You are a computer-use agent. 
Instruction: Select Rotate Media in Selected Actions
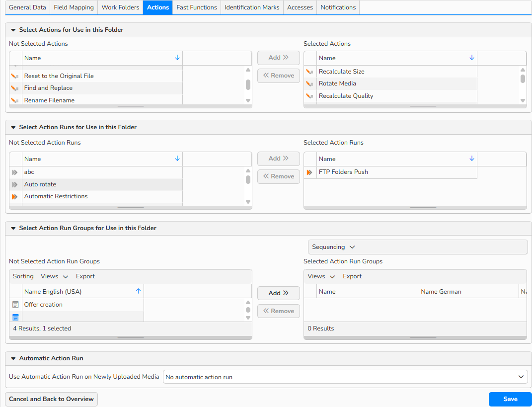point(390,84)
